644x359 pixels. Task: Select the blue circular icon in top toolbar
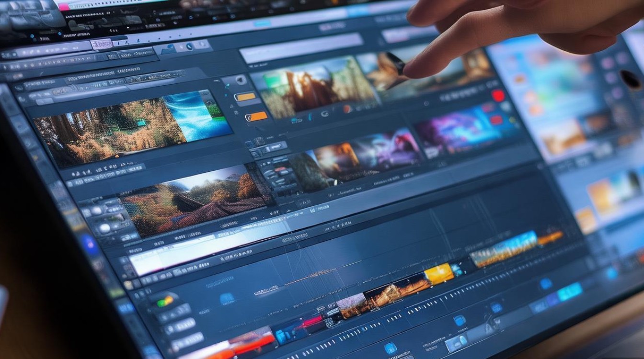(190, 47)
